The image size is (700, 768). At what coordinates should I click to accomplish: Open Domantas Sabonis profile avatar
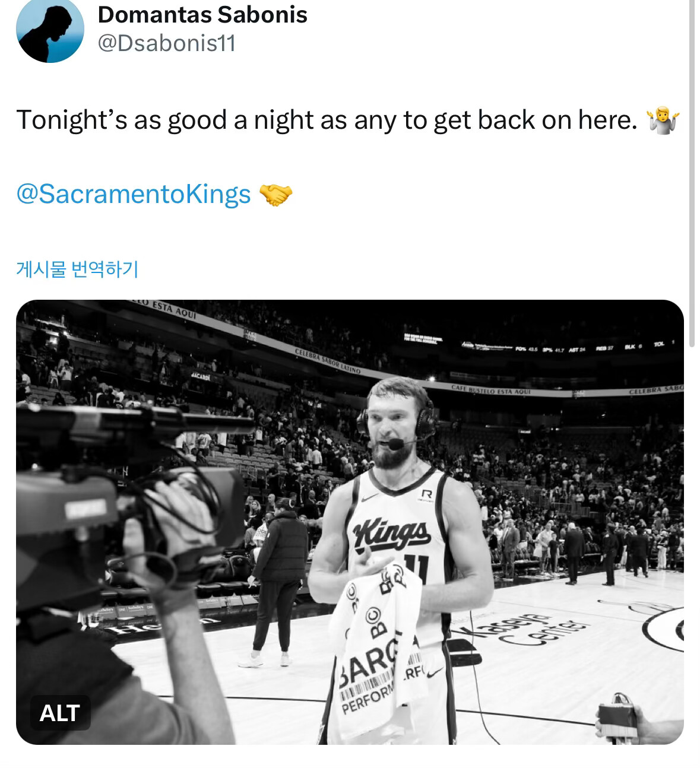click(50, 30)
